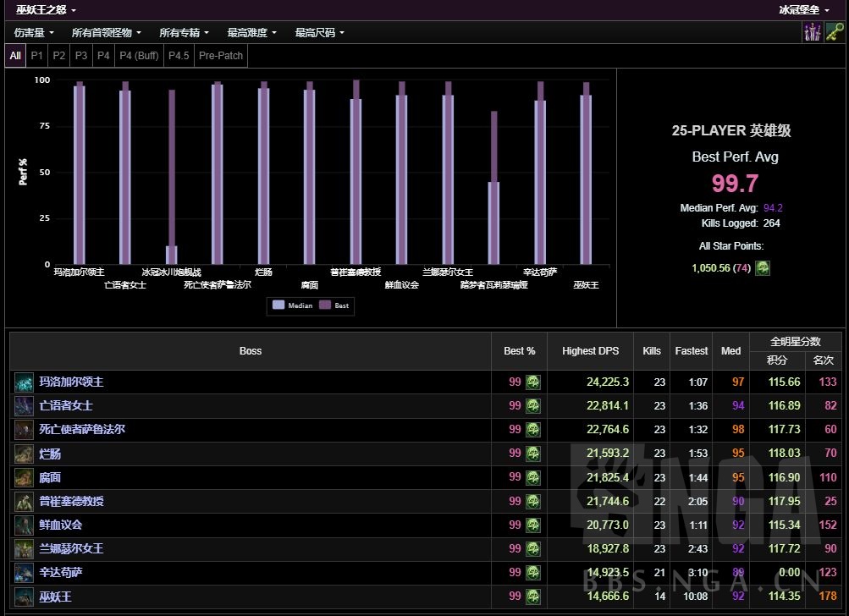The image size is (849, 616).
Task: Open the 兰娜瑟尔女王 boss link
Action: coord(71,548)
